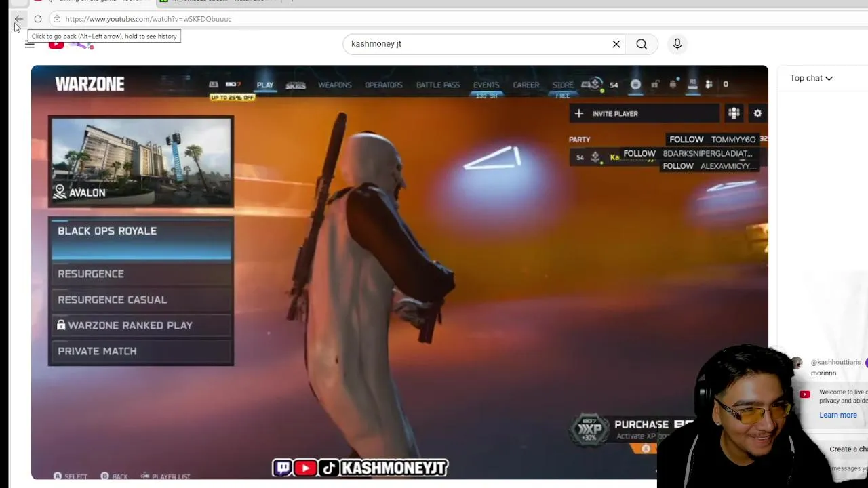Viewport: 868px width, 488px height.
Task: Open the friends icon beside the 0 count
Action: tap(709, 84)
